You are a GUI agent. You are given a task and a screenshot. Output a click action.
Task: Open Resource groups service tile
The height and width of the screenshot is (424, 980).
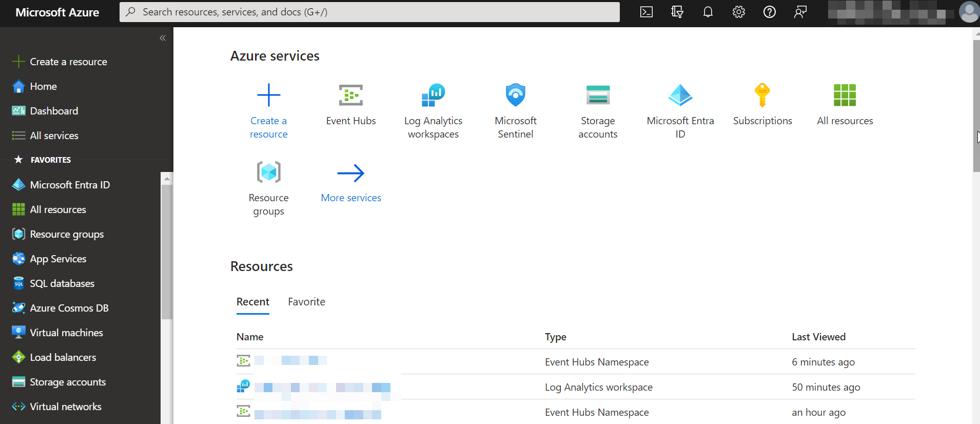(269, 188)
